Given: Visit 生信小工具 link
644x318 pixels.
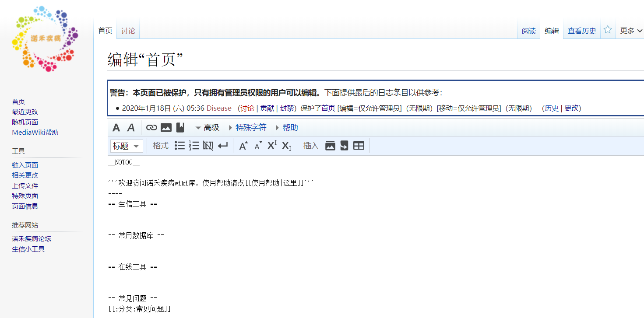Looking at the screenshot, I should (x=28, y=249).
